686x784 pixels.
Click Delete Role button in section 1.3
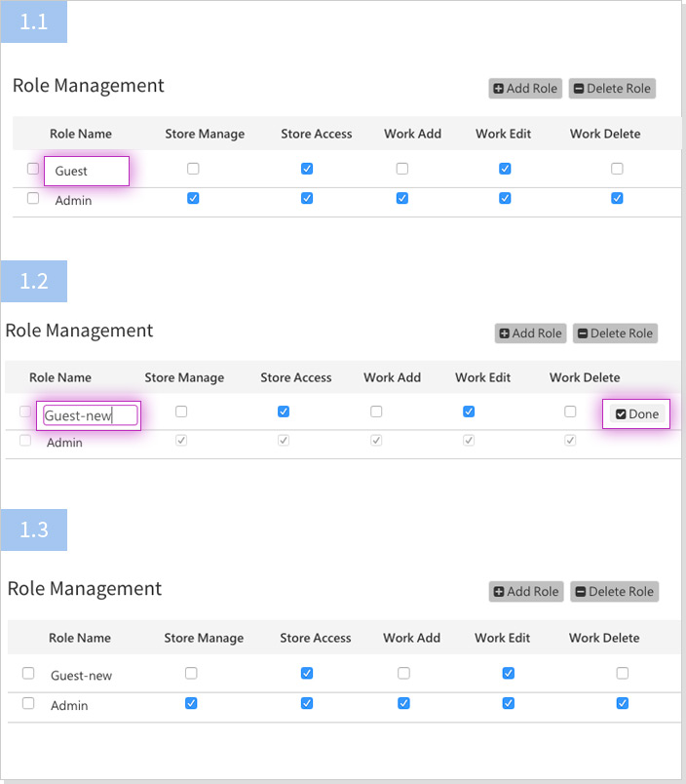click(614, 592)
